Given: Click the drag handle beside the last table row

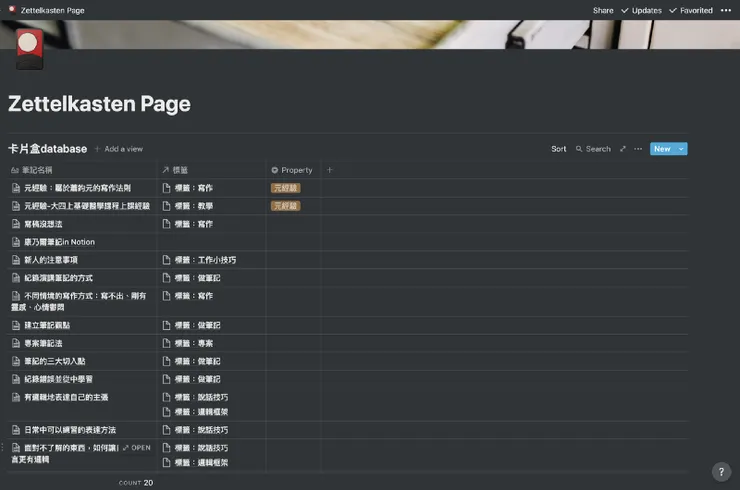Looking at the screenshot, I should (x=2, y=448).
